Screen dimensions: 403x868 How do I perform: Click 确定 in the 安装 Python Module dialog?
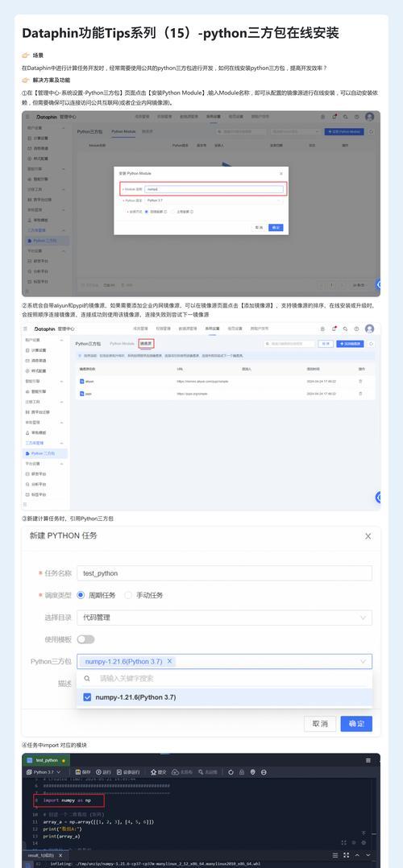pos(276,228)
